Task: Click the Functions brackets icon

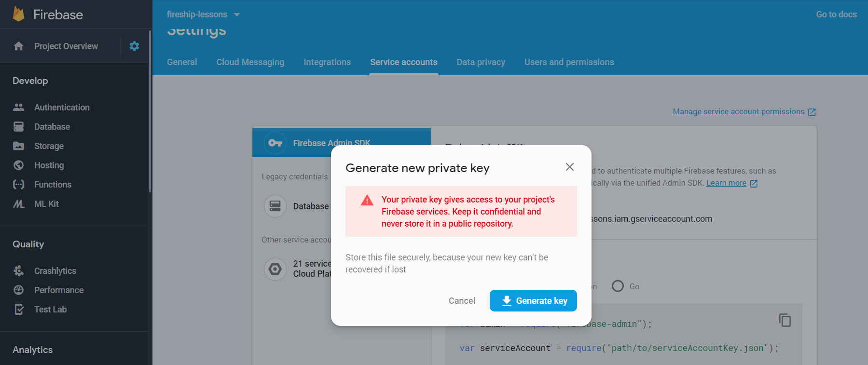Action: tap(19, 184)
